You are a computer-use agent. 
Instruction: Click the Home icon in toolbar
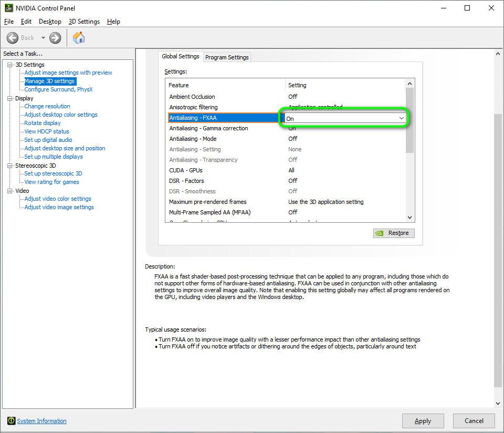pyautogui.click(x=79, y=38)
